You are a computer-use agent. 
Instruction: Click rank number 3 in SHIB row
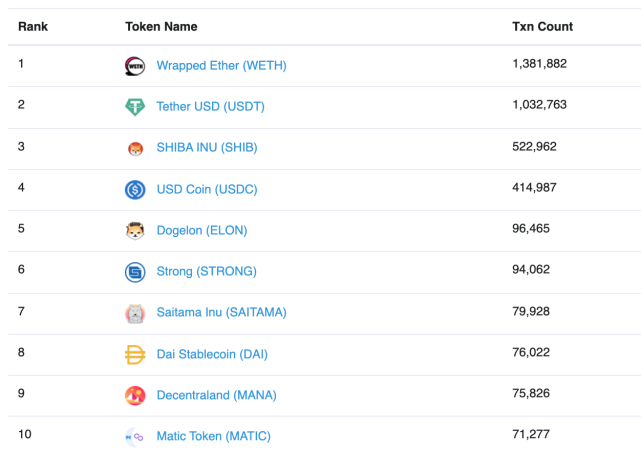[x=21, y=146]
